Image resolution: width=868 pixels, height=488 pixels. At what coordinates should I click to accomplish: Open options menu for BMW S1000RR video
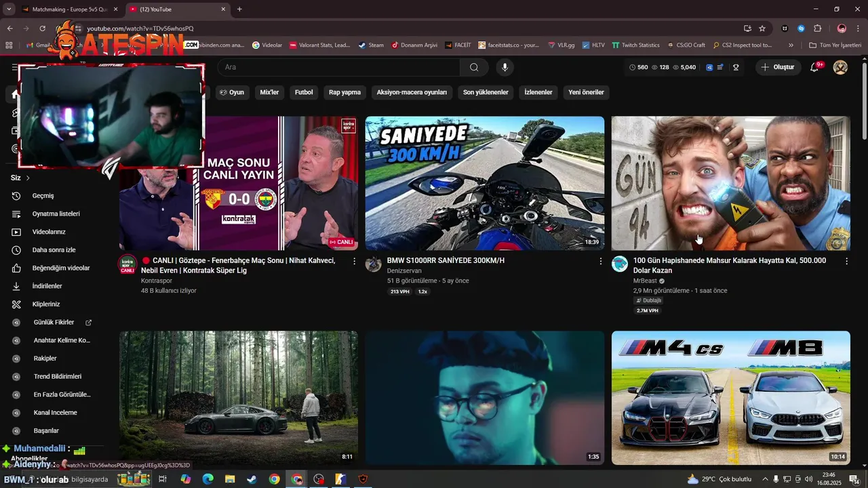600,261
